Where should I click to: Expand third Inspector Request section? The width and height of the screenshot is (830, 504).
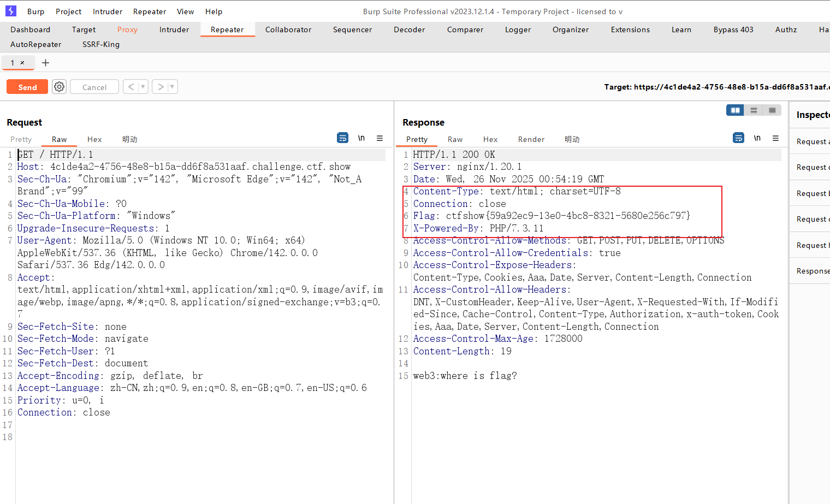coord(810,193)
